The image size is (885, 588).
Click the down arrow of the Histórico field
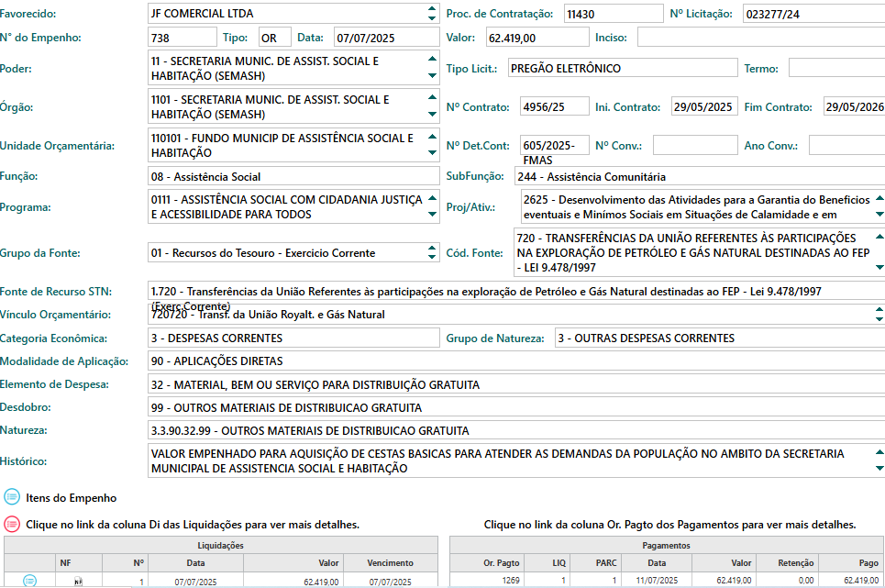pyautogui.click(x=879, y=469)
